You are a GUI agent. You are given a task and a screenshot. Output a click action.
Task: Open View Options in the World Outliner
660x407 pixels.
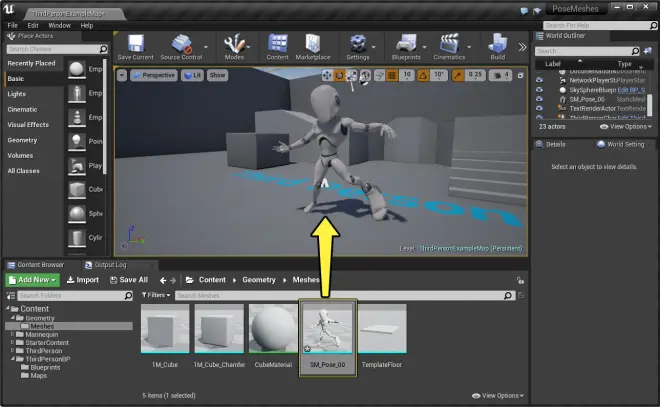pos(626,127)
